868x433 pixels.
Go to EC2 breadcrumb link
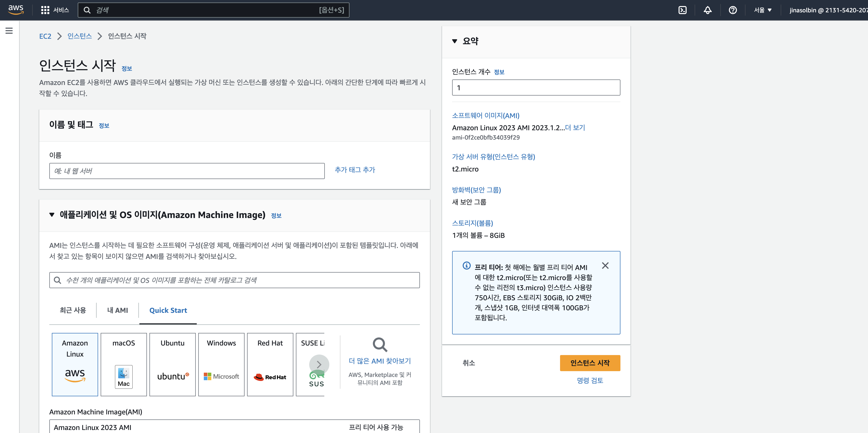(45, 36)
